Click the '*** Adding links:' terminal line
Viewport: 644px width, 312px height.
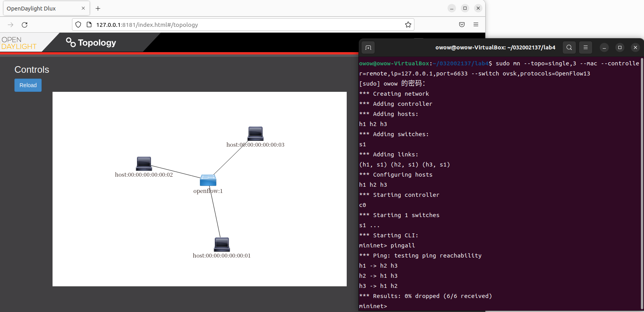point(389,154)
